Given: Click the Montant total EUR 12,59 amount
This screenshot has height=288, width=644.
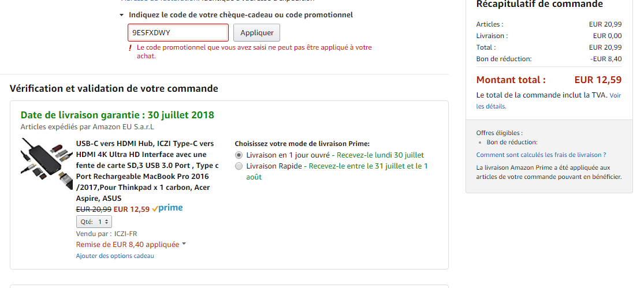Looking at the screenshot, I should coord(598,80).
